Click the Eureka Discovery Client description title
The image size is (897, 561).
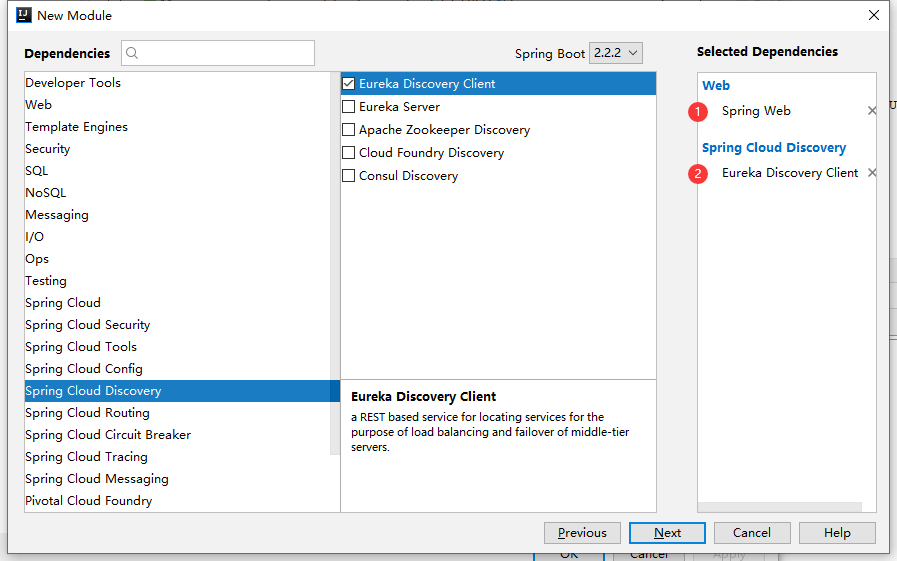tap(423, 396)
